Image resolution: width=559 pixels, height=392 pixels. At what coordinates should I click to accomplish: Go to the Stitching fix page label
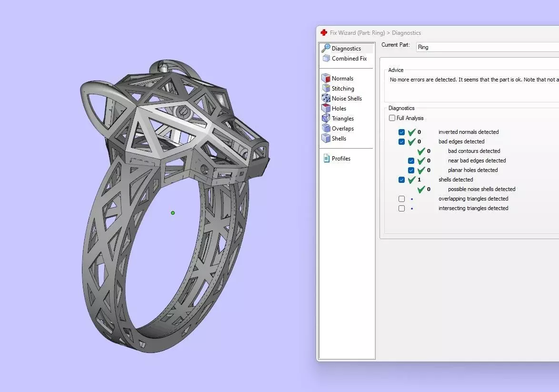point(343,89)
